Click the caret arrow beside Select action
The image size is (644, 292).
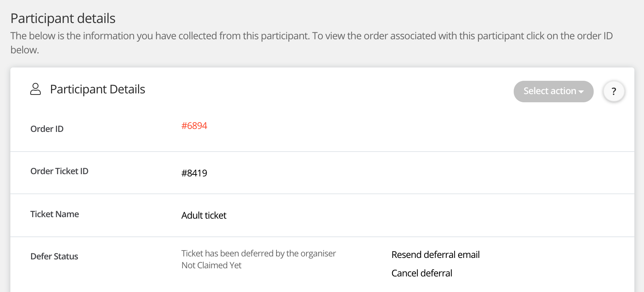[581, 92]
